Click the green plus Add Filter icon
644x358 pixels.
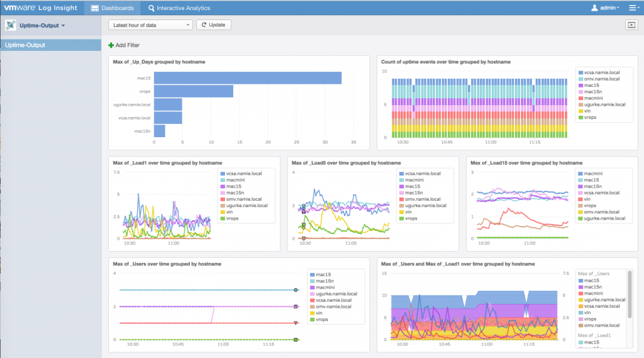(111, 45)
